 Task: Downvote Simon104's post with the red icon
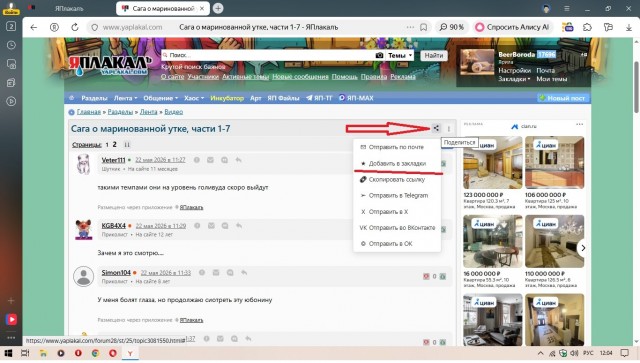(x=426, y=276)
